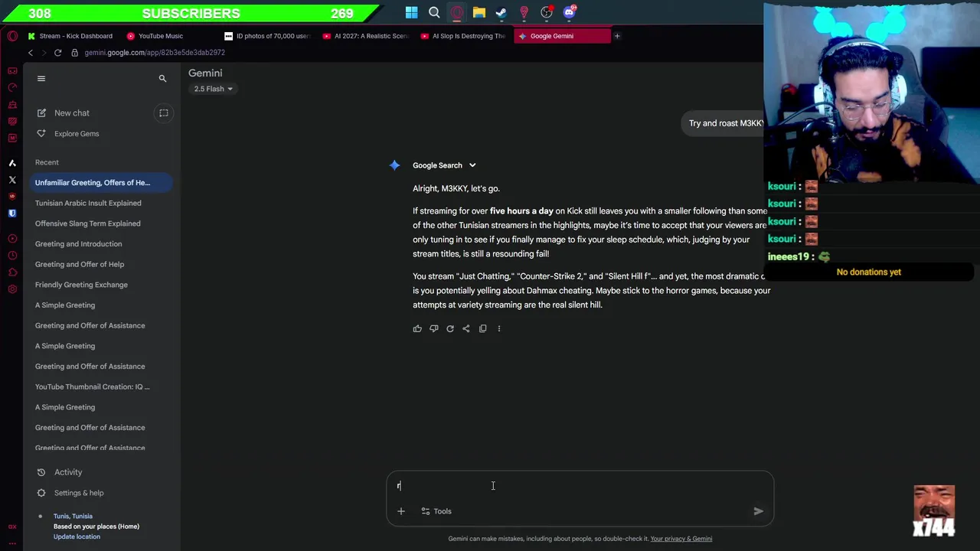Open History clock in Opera sidebar

click(x=12, y=256)
